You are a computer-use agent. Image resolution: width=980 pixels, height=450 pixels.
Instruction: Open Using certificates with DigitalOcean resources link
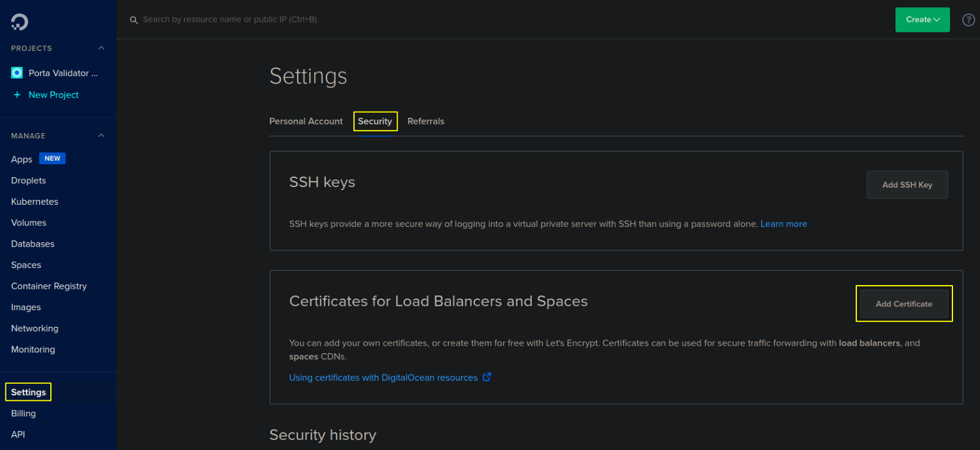pyautogui.click(x=383, y=378)
